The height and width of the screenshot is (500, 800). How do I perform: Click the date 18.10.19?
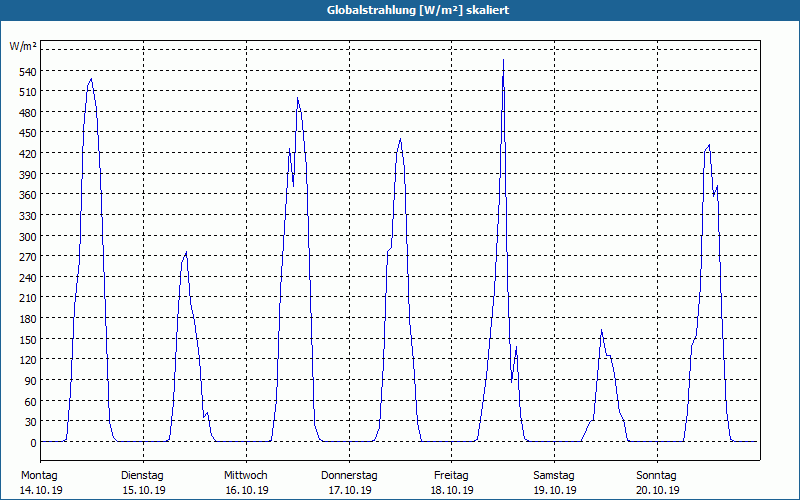pos(452,490)
